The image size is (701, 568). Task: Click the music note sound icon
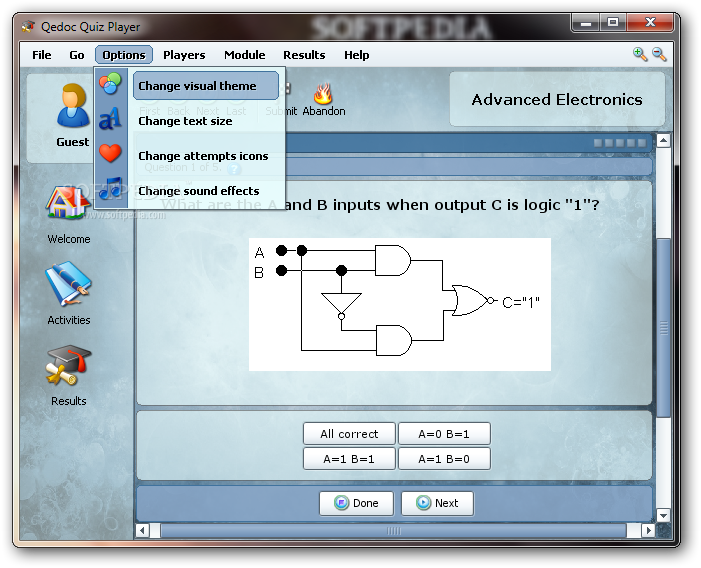click(110, 188)
